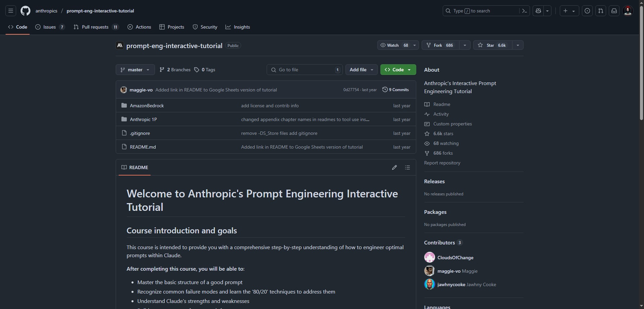Click maggie-vo avatar in latest commit row
Image resolution: width=644 pixels, height=309 pixels.
coord(124,90)
